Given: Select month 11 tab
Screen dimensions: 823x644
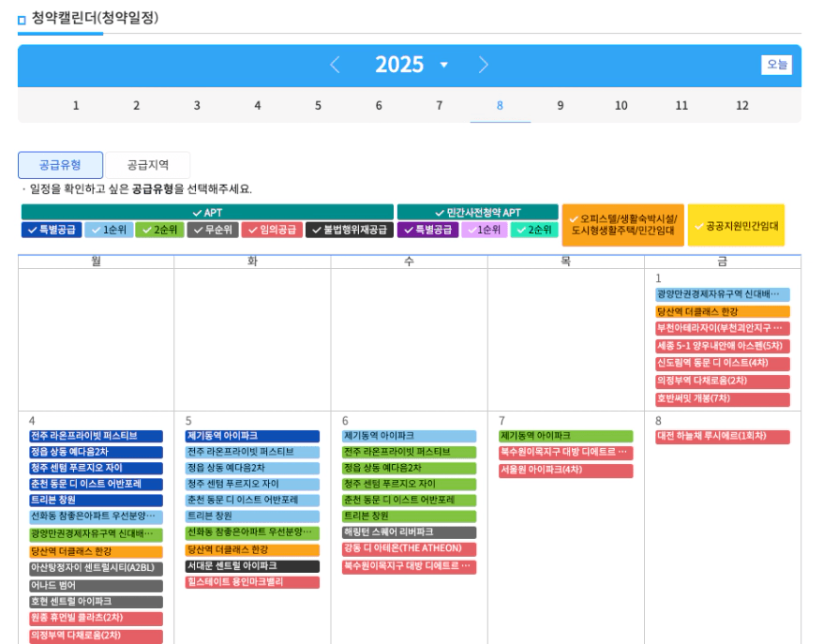Looking at the screenshot, I should click(x=681, y=106).
